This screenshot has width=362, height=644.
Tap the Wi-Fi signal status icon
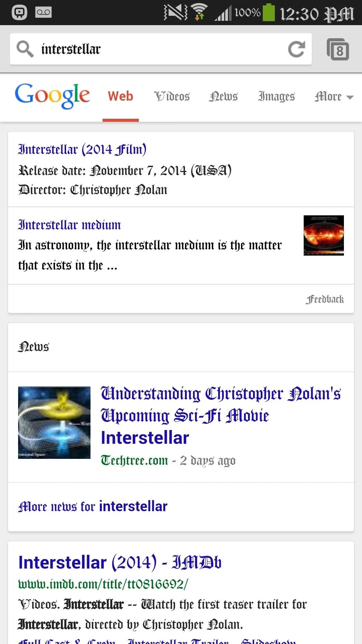[x=200, y=12]
